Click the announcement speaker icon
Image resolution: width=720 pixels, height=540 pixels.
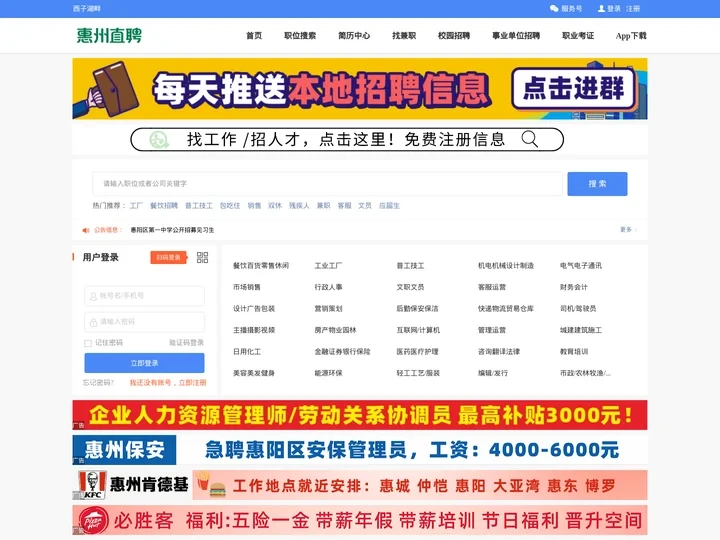click(86, 230)
